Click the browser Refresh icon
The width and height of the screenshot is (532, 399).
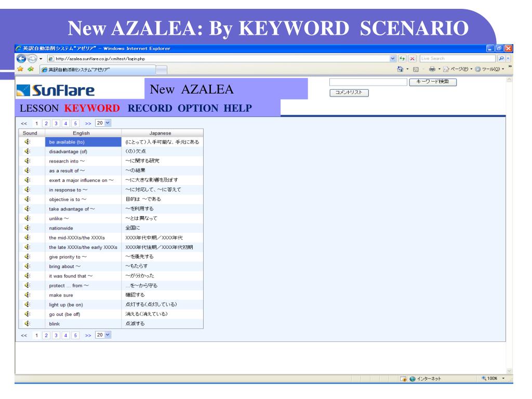coord(402,58)
